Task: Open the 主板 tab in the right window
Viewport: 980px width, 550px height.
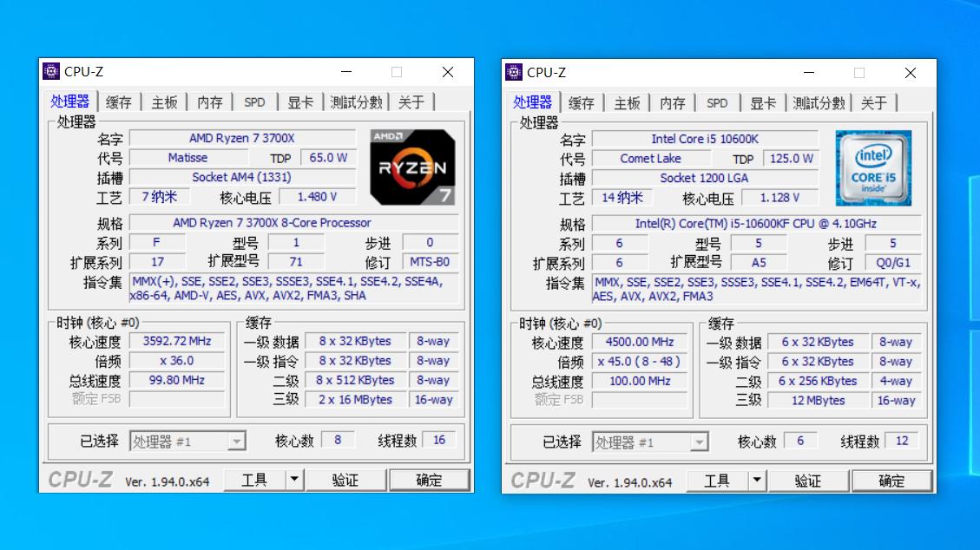Action: [627, 103]
